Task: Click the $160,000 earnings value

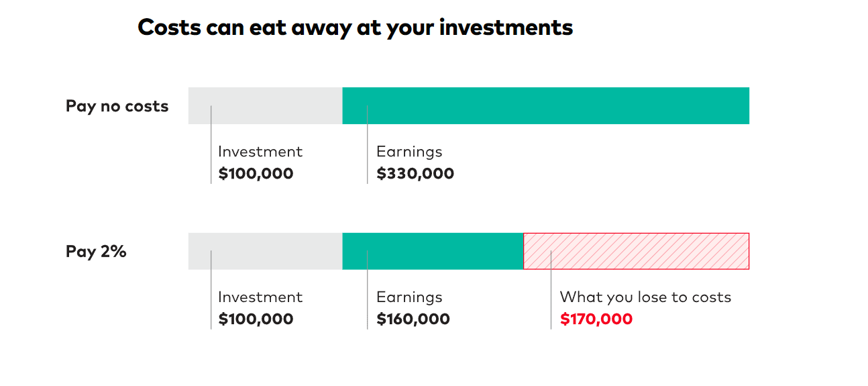Action: 413,319
